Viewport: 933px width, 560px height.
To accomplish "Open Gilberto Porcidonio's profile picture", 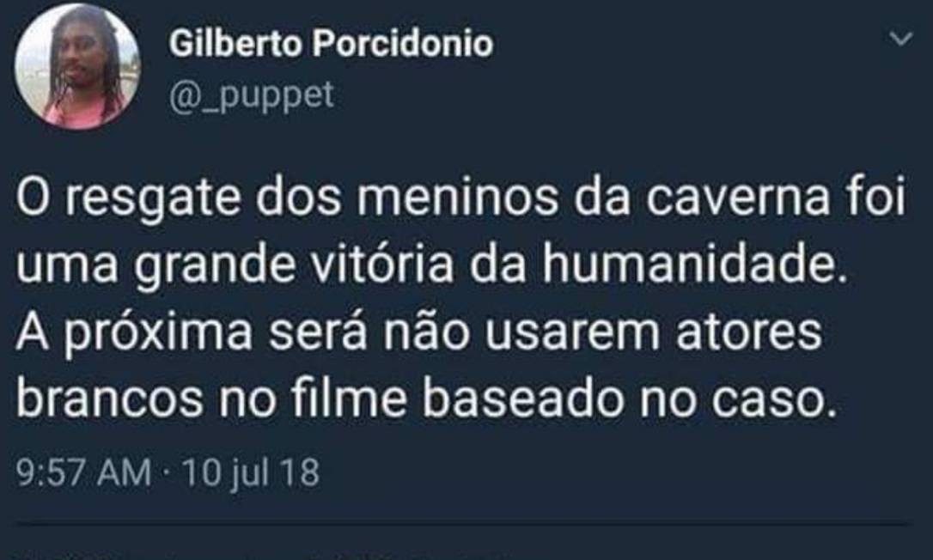I will pos(77,67).
